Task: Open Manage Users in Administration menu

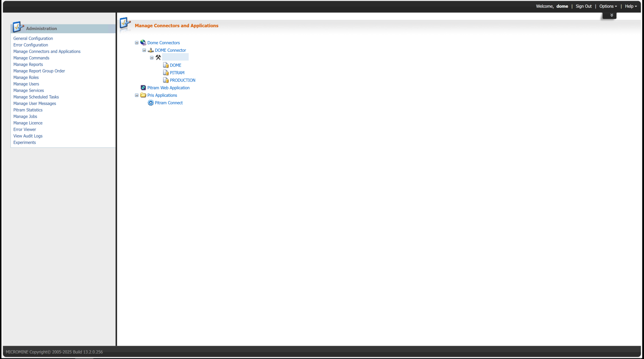Action: pos(26,84)
